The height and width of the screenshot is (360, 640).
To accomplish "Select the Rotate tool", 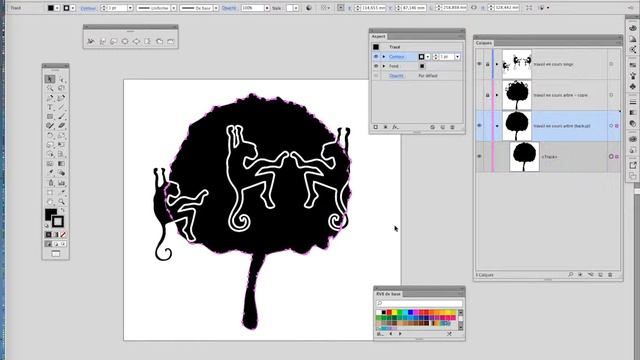I will click(50, 135).
